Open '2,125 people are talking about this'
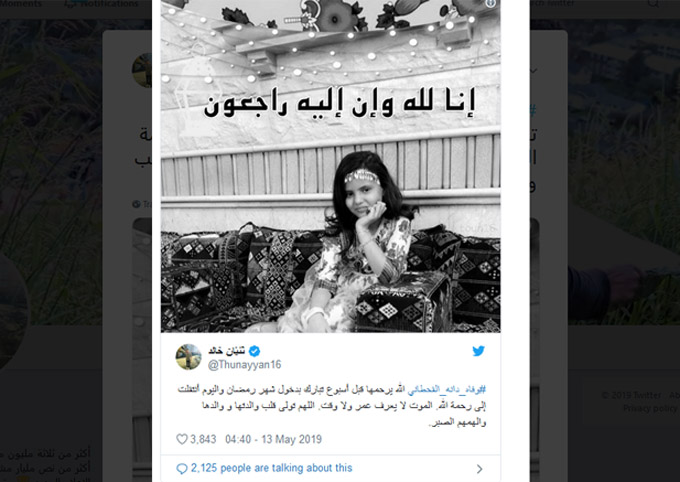 271,468
